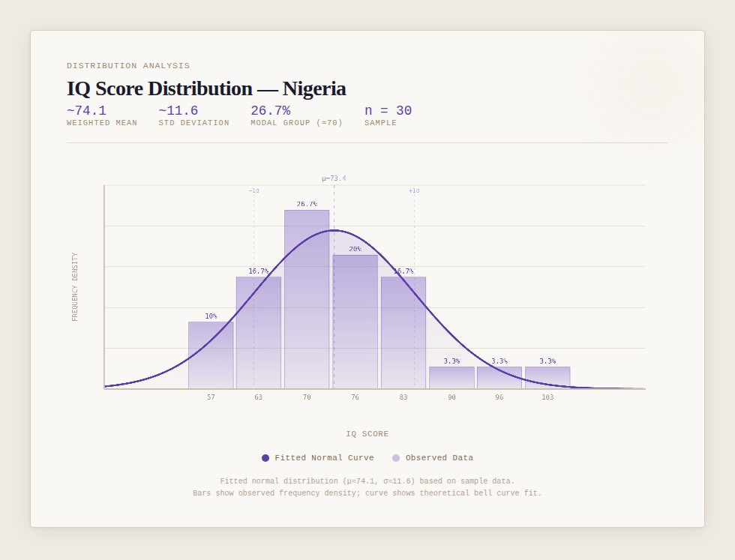
Task: Click the DISTRIBUTION ANALYSIS heading
Action: coord(128,66)
